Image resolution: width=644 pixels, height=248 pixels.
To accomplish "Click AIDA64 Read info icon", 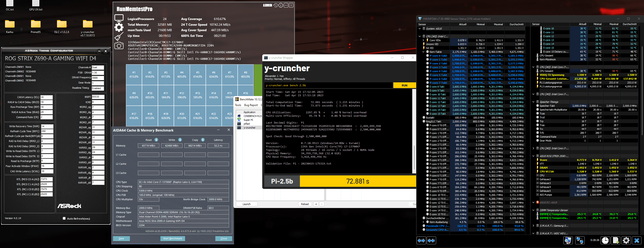I will 156,140.
